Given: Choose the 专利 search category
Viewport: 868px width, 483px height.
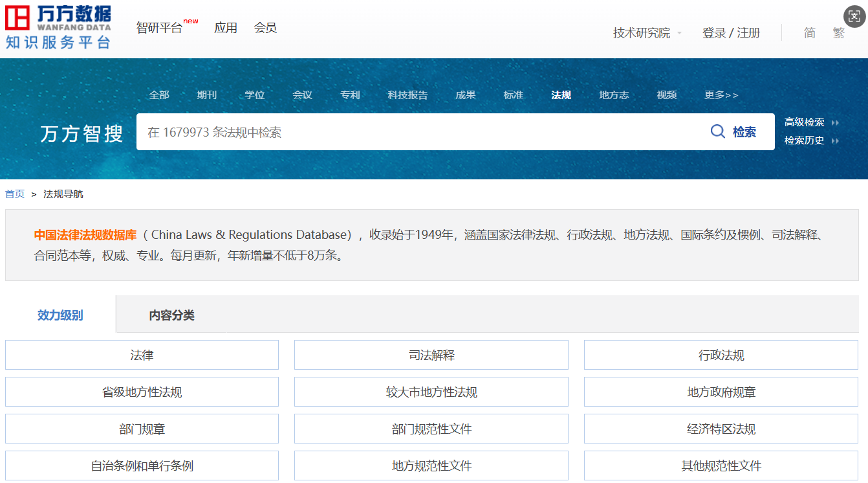Looking at the screenshot, I should click(x=350, y=95).
